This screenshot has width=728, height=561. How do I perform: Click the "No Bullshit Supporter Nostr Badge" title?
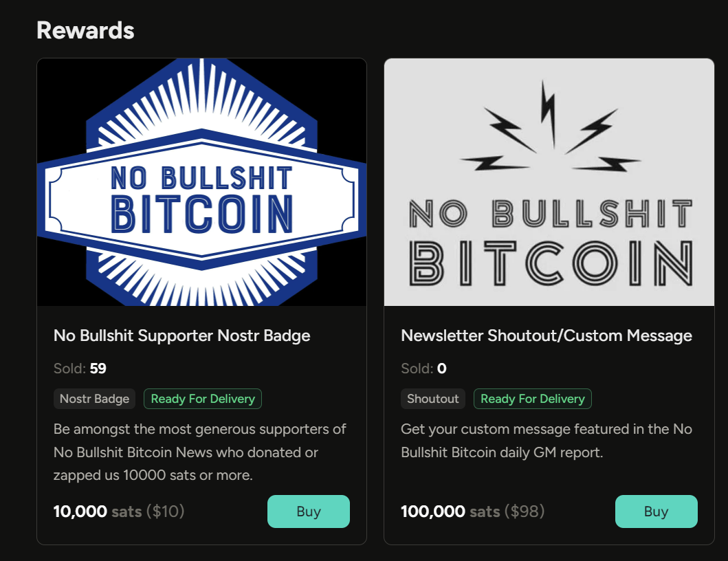tap(182, 335)
